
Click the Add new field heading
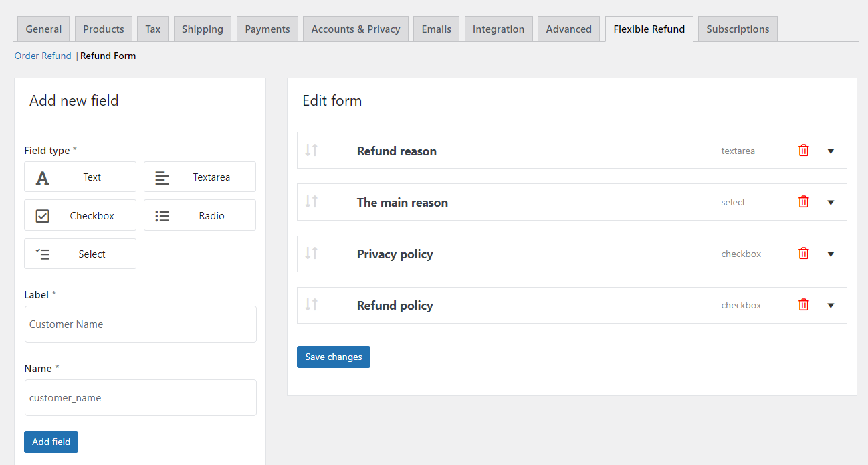click(74, 100)
